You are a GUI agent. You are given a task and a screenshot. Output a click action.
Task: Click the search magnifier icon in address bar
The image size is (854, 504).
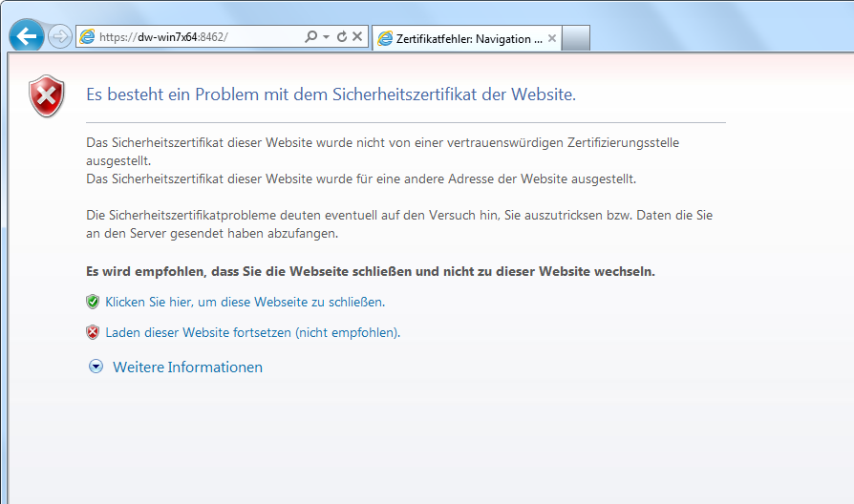tap(311, 36)
